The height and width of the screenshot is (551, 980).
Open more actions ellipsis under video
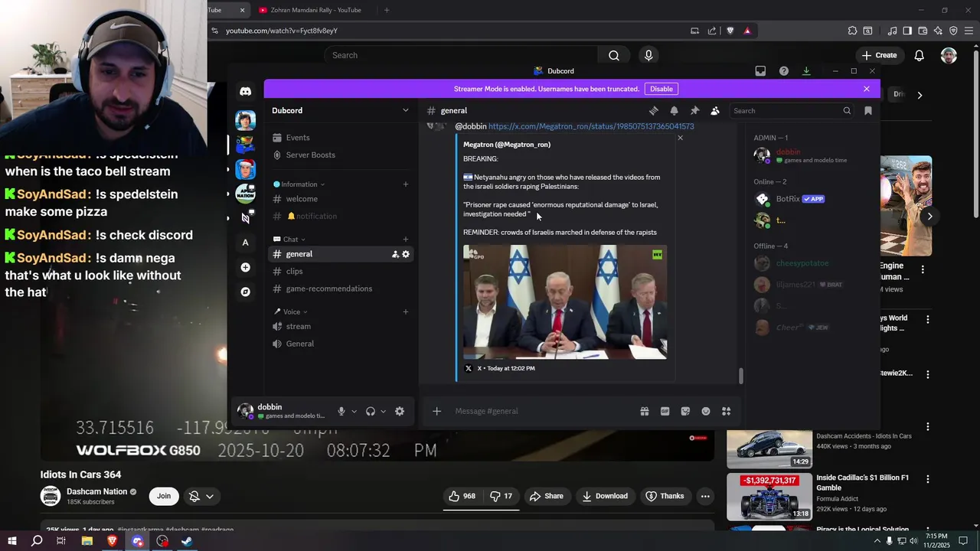tap(705, 496)
